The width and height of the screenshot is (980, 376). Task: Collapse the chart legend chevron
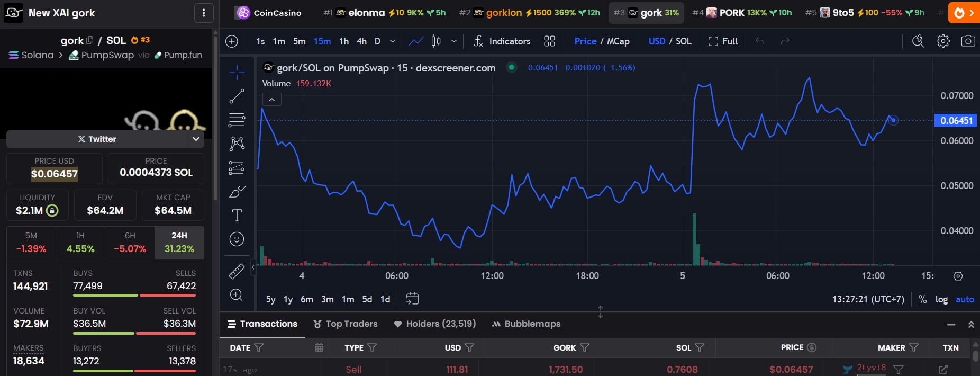click(271, 100)
